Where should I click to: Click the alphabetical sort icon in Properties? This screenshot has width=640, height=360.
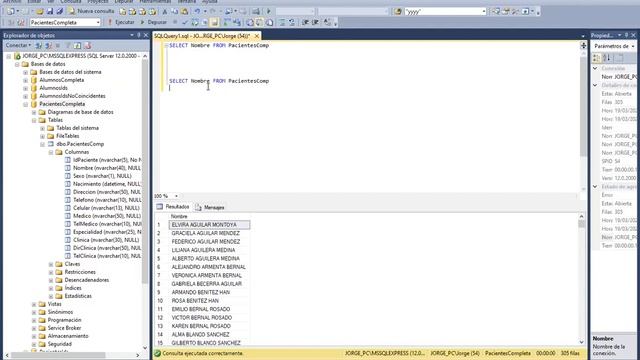point(607,58)
